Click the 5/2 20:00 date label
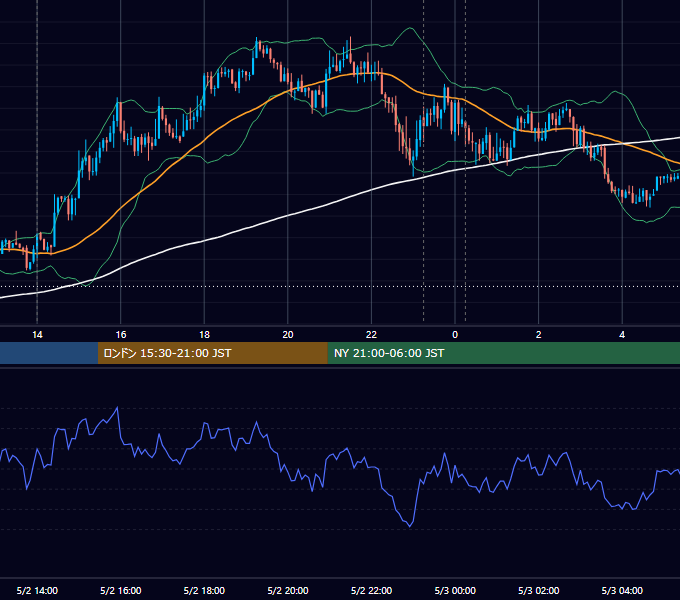This screenshot has height=600, width=680. 288,590
